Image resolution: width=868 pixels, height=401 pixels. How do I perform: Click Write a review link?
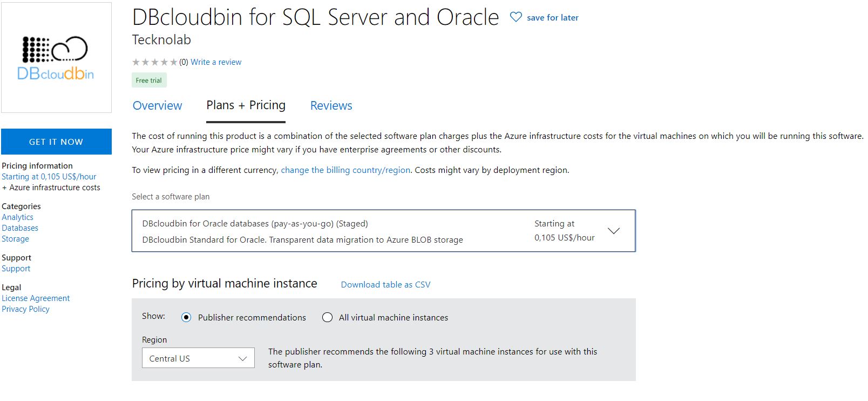coord(216,62)
